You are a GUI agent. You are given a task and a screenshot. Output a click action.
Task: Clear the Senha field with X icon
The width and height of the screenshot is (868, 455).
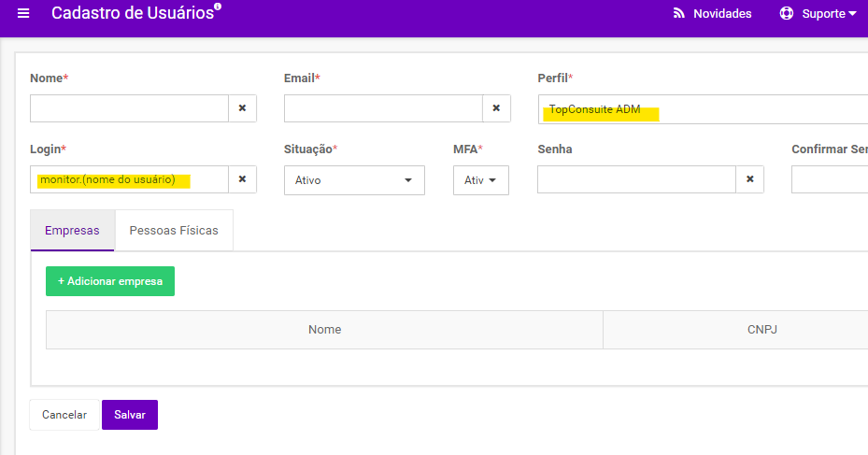click(x=750, y=179)
